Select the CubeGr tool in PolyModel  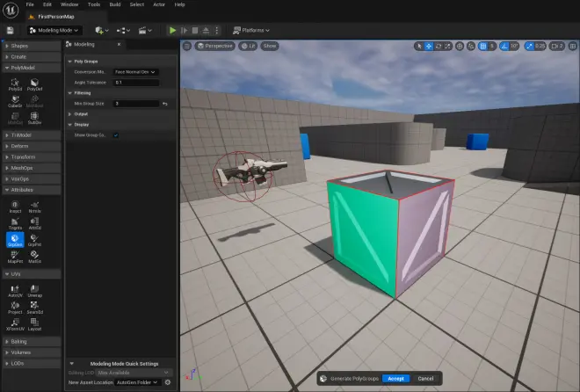click(x=15, y=101)
